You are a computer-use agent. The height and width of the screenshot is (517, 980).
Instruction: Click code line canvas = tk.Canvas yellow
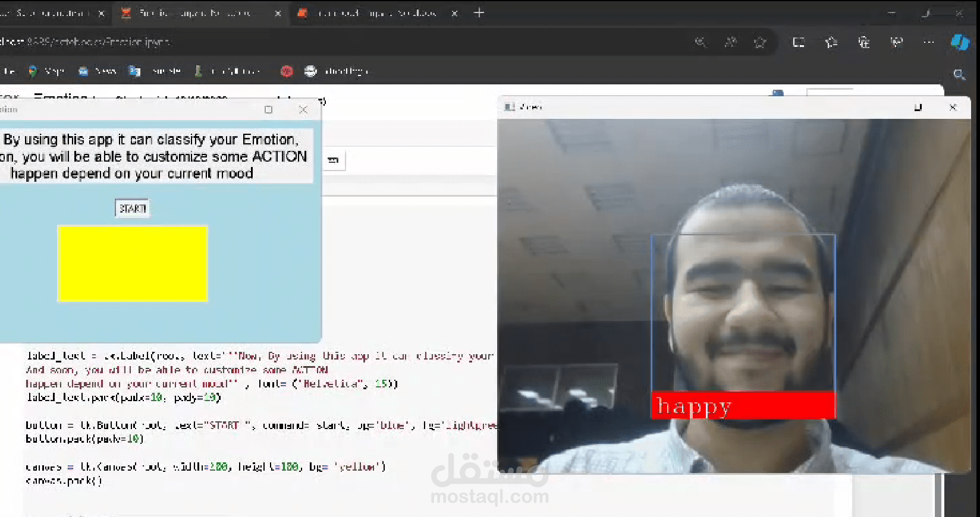(206, 466)
